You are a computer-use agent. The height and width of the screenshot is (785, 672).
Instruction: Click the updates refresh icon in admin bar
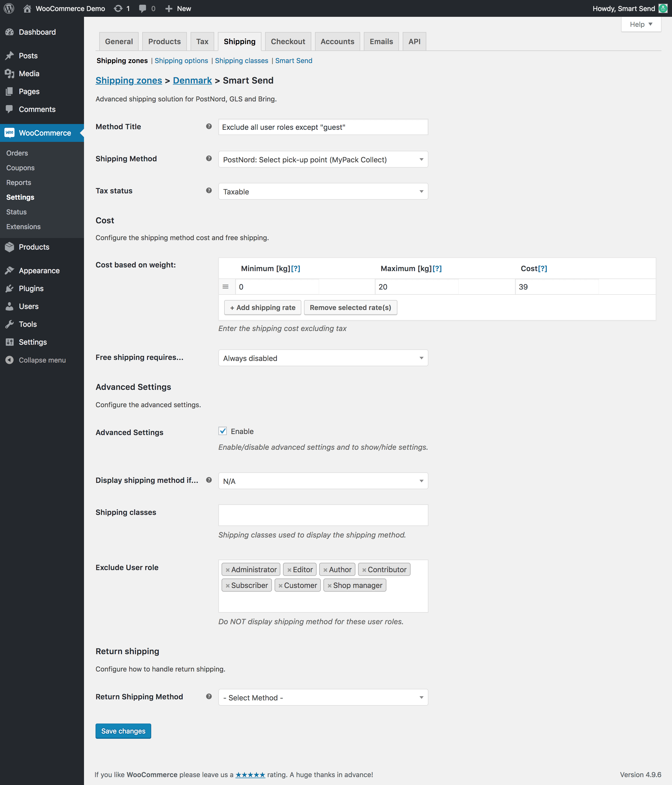coord(118,8)
